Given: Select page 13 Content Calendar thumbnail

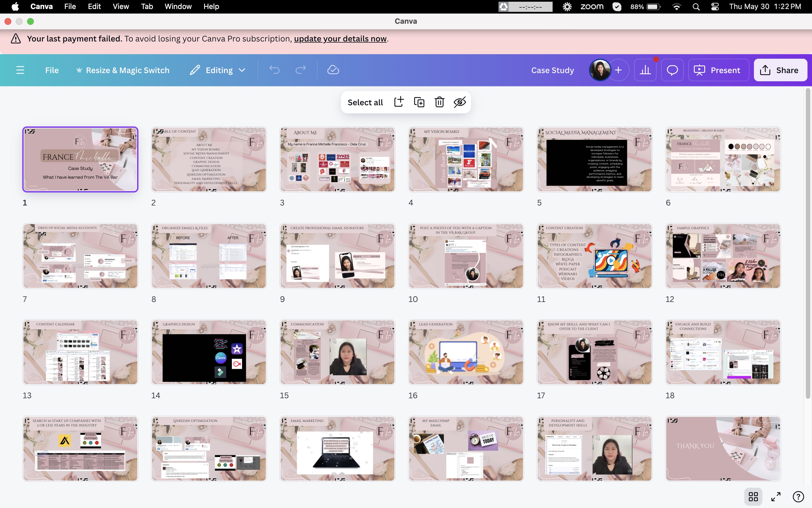Looking at the screenshot, I should (80, 352).
